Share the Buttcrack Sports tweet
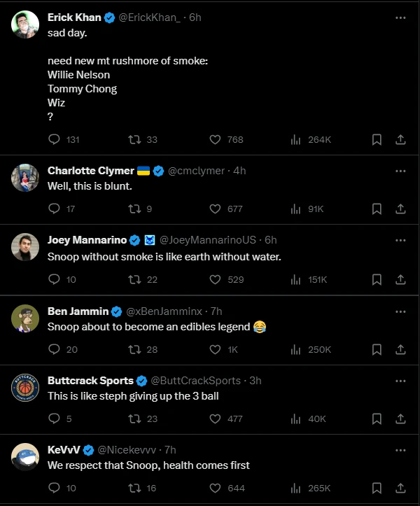This screenshot has width=420, height=506. tap(401, 419)
